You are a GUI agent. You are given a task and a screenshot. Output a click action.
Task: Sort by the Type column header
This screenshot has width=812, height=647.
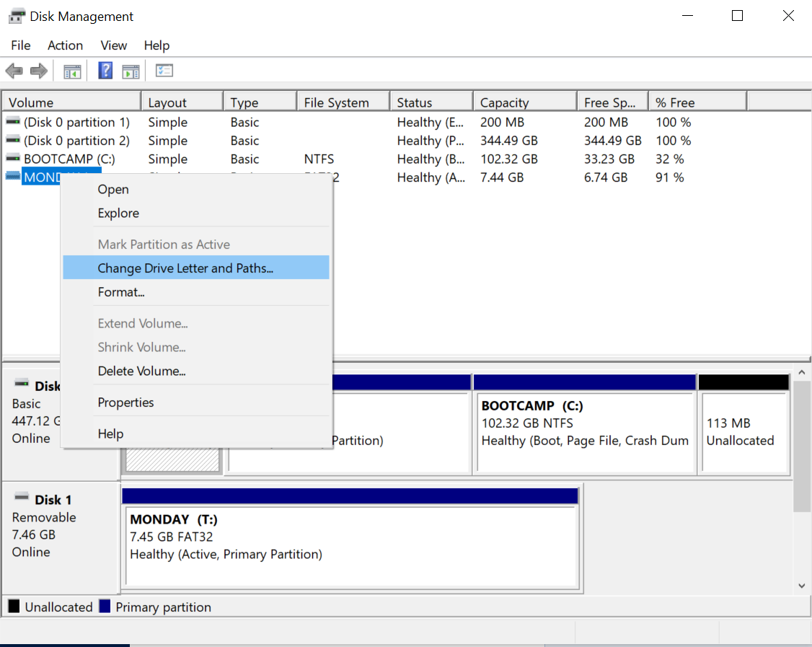pyautogui.click(x=260, y=102)
